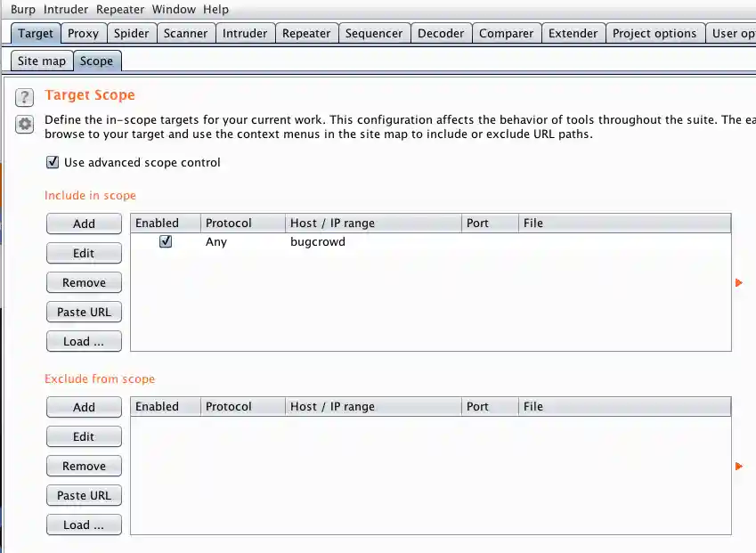Switch to the Scanner tab
This screenshot has width=756, height=553.
pos(185,33)
